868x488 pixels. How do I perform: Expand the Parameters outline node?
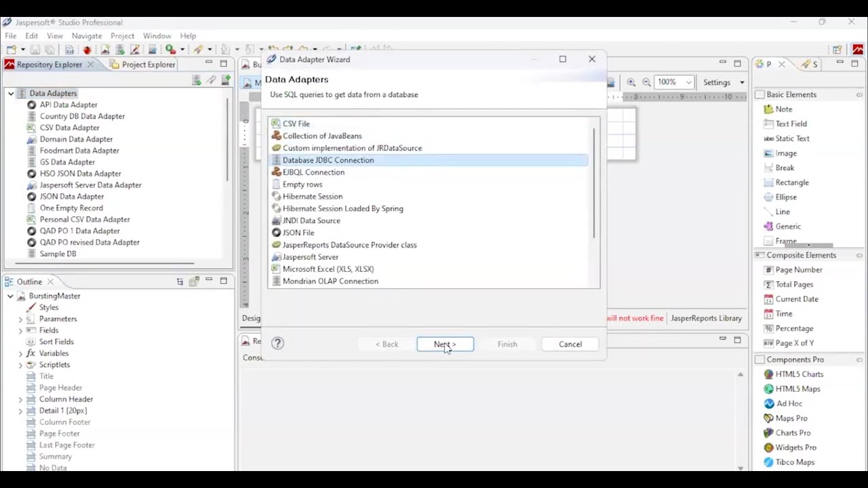tap(20, 319)
